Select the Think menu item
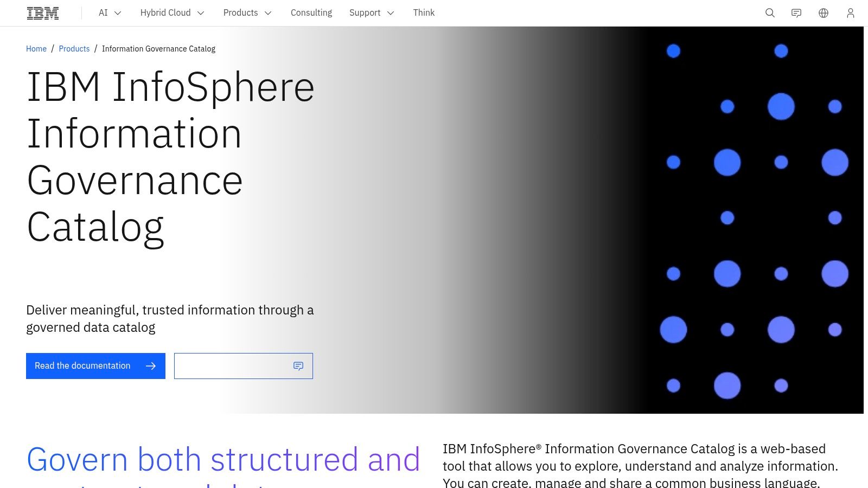This screenshot has width=868, height=488. click(x=424, y=12)
